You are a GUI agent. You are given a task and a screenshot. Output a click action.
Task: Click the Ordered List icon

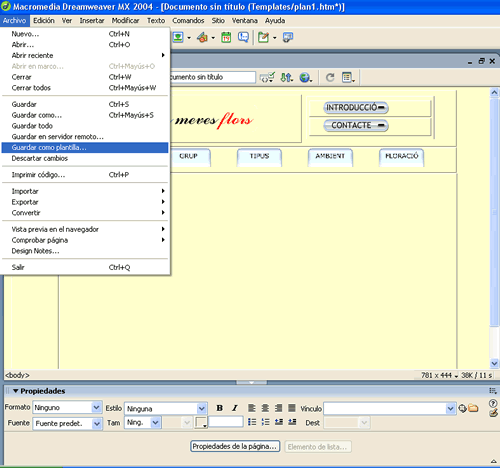(x=266, y=422)
